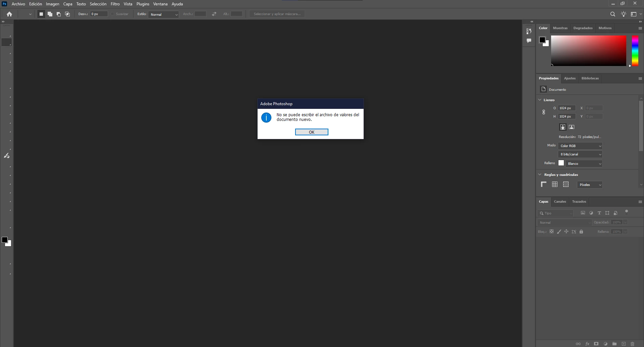This screenshot has width=644, height=347.
Task: Filter layers by adjustment layer icon
Action: pyautogui.click(x=591, y=213)
